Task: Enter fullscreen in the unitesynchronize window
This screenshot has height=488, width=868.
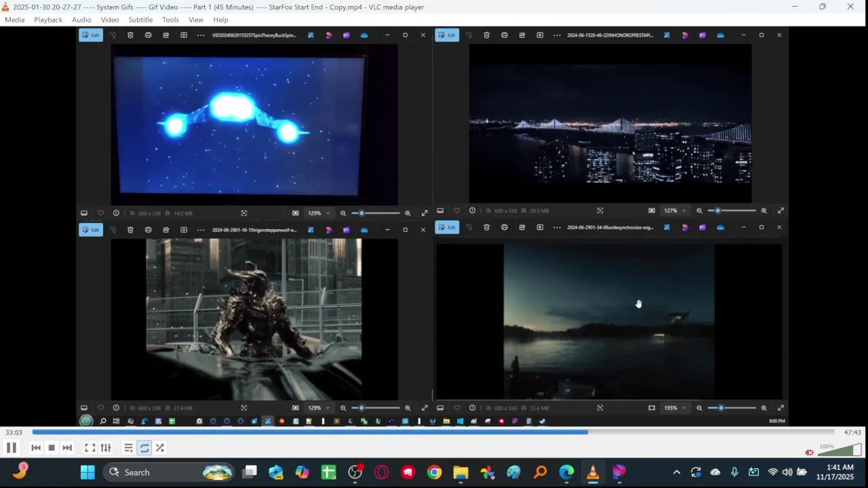Action: tap(781, 408)
